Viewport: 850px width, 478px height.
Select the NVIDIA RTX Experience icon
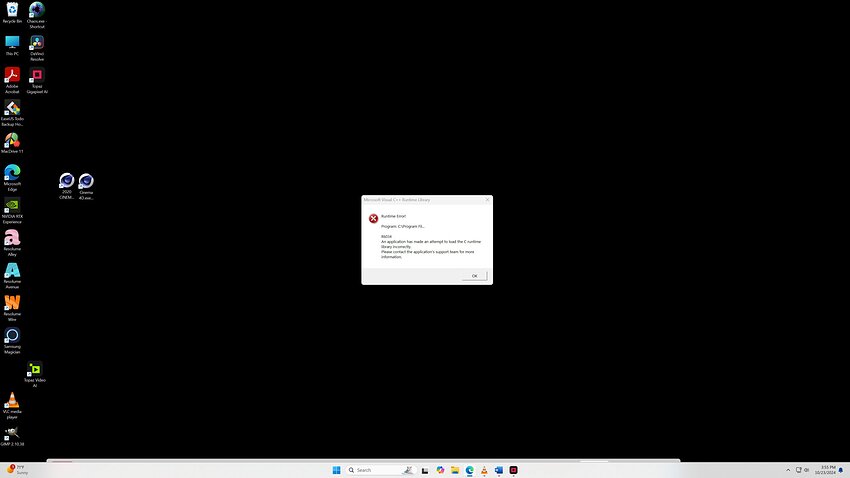12,211
